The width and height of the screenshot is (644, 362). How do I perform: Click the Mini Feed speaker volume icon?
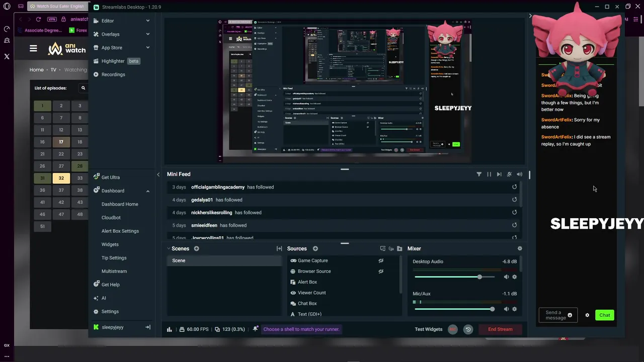click(x=519, y=174)
